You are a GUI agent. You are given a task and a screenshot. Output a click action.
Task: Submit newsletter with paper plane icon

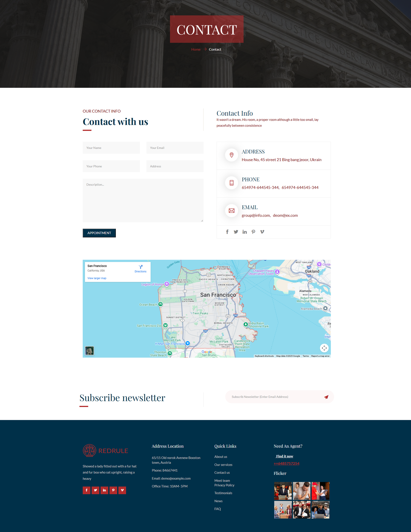point(326,397)
